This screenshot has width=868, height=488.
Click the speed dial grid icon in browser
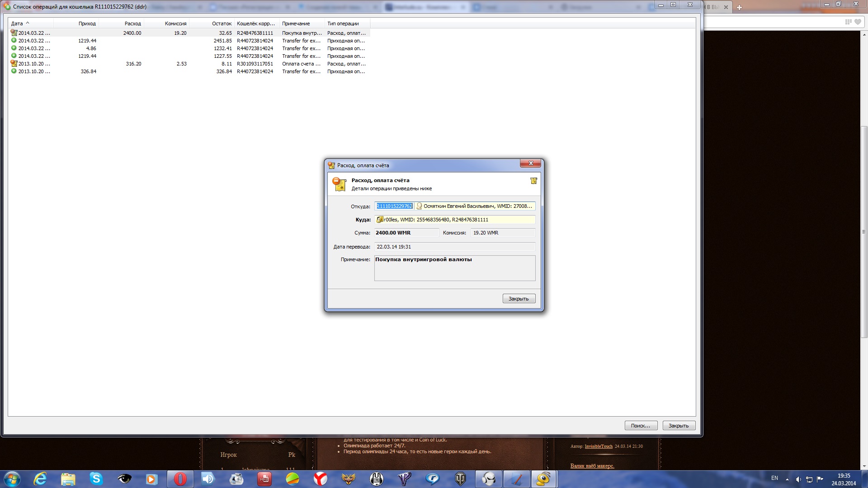tap(848, 22)
